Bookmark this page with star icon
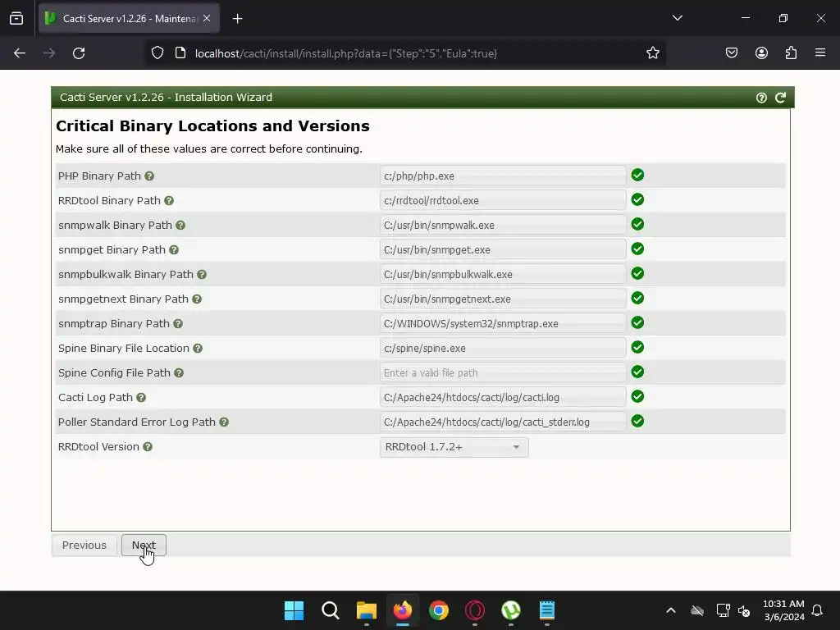The height and width of the screenshot is (630, 840). point(652,53)
